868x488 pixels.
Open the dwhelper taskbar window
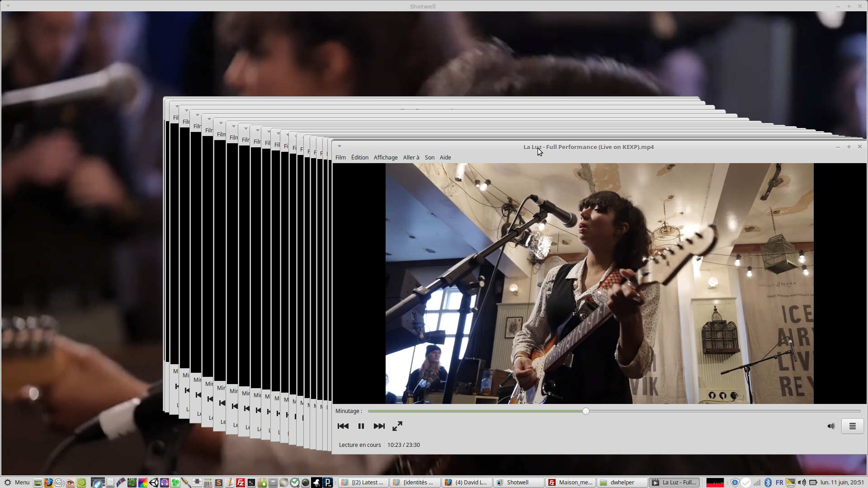point(622,482)
